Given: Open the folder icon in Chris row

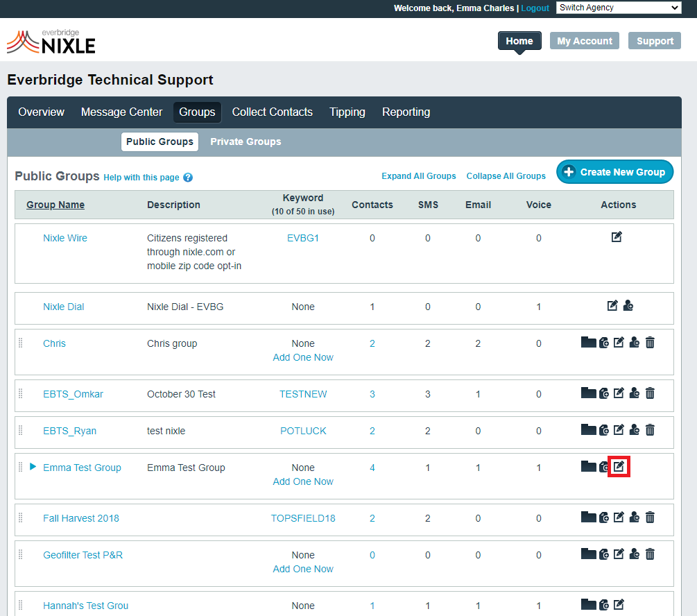Looking at the screenshot, I should click(589, 343).
